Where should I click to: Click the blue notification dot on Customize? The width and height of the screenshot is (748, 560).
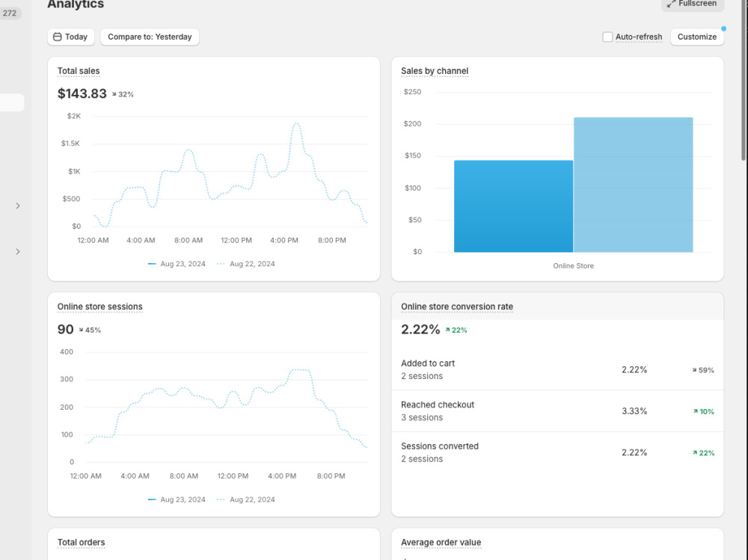723,28
